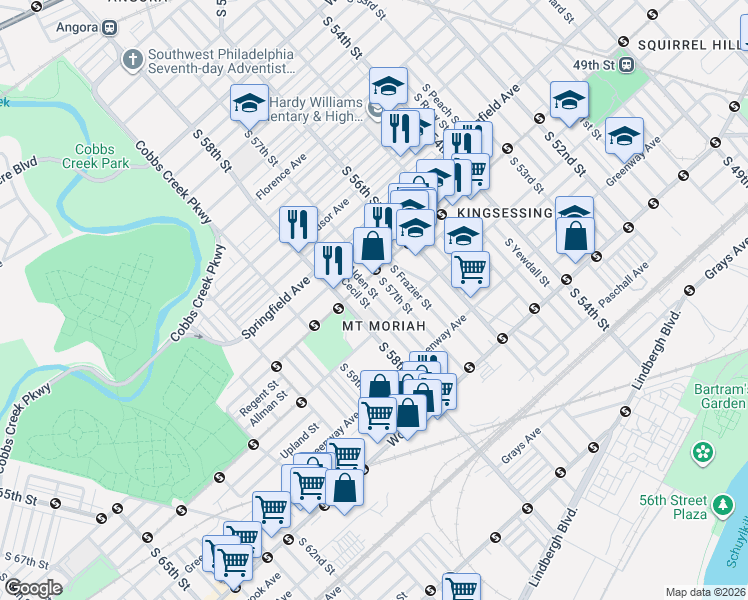Image resolution: width=748 pixels, height=600 pixels.
Task: Select school marker immediately left of KINGSESSING label
Action: [x=416, y=228]
